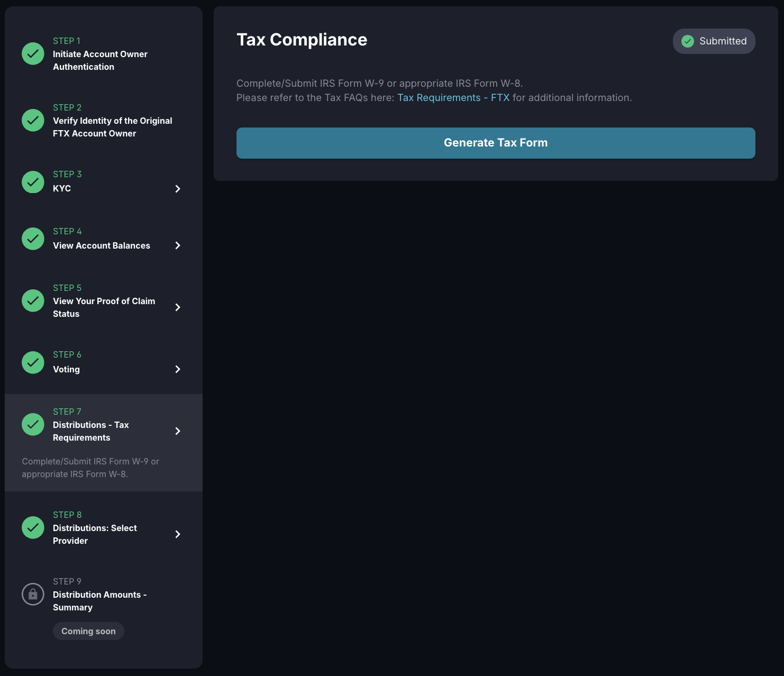784x676 pixels.
Task: Select Distributions - Tax Requirements step label
Action: (x=90, y=431)
